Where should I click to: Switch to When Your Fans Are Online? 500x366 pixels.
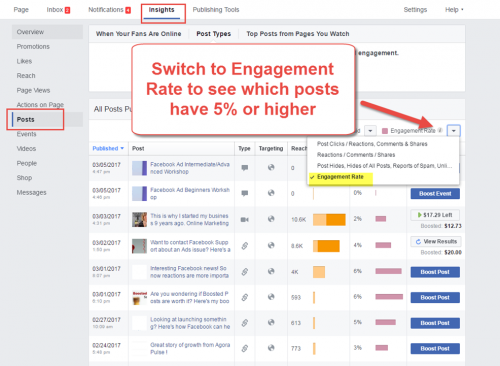(139, 34)
